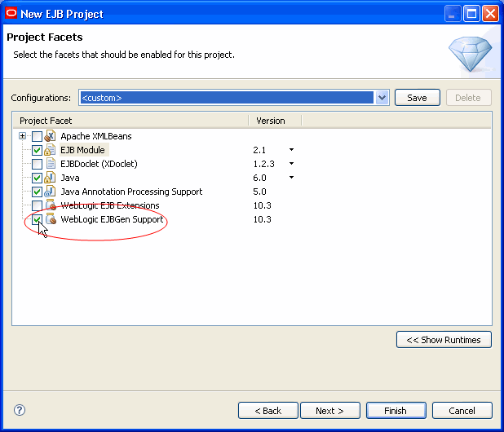Viewport: 504px width, 432px height.
Task: Open Java version 6.0 dropdown
Action: pyautogui.click(x=291, y=178)
